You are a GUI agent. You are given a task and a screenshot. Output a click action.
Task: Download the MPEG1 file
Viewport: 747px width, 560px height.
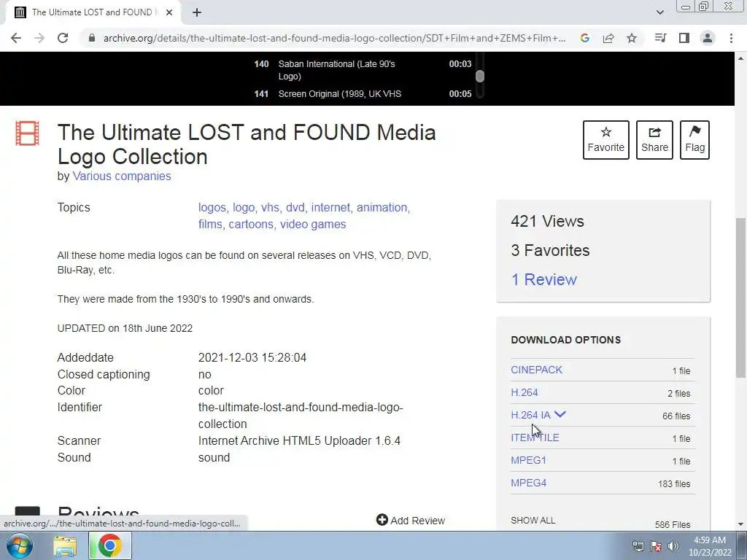pyautogui.click(x=528, y=461)
